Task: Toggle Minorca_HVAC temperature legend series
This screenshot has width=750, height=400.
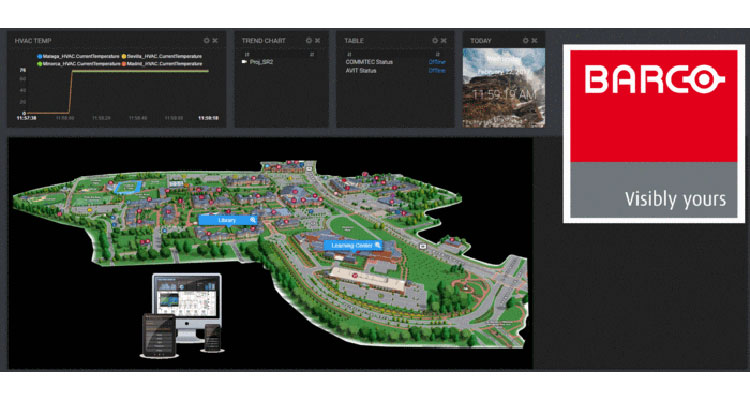Action: coord(78,64)
